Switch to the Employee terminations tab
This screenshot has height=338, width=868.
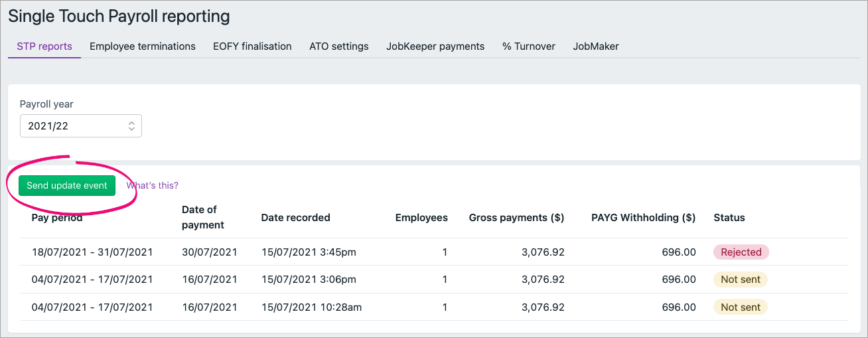pos(143,46)
